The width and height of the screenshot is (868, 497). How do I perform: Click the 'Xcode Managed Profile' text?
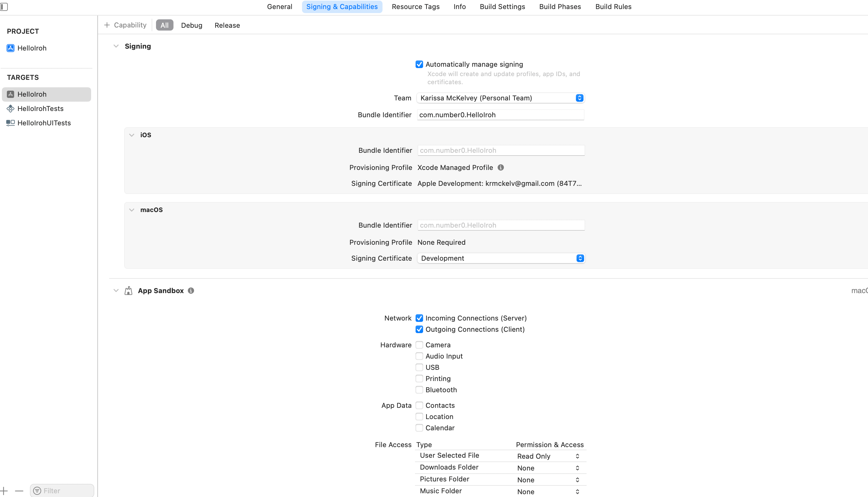point(455,168)
